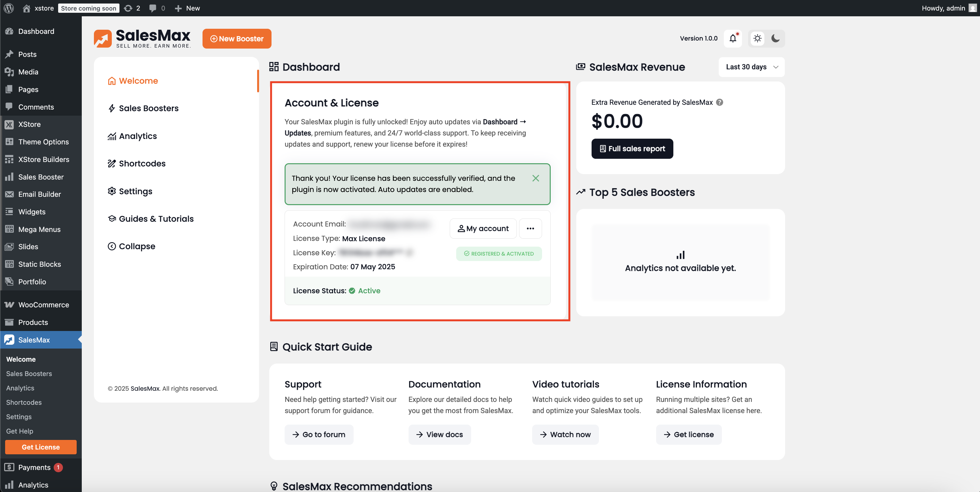The height and width of the screenshot is (492, 980).
Task: Open WooCommerce in the admin menu
Action: (43, 305)
